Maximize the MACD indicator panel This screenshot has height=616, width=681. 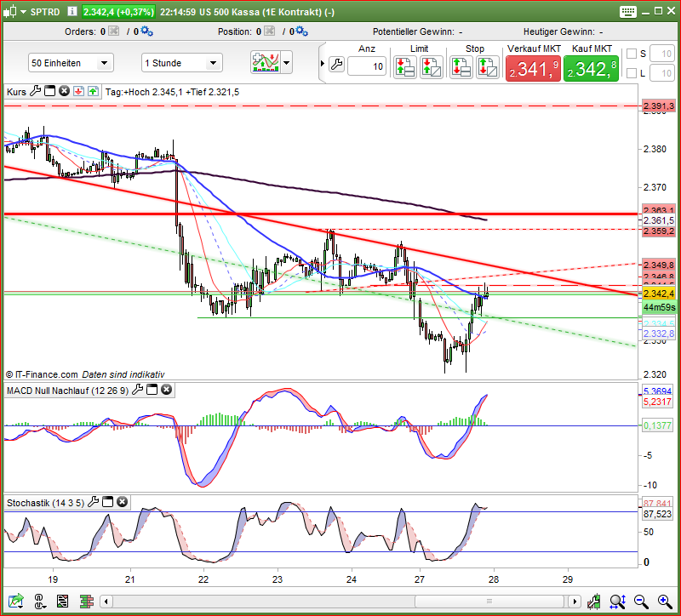[152, 390]
